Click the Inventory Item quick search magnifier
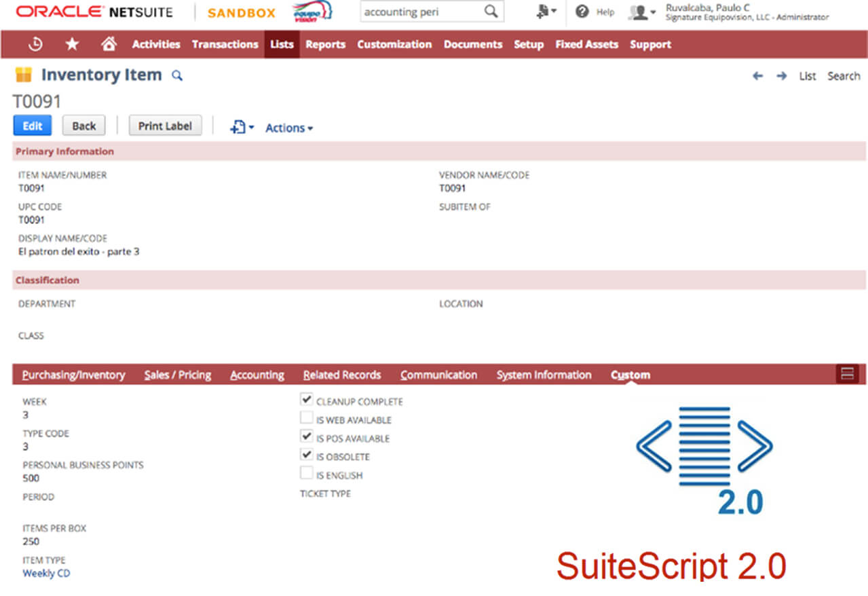This screenshot has width=868, height=596. coord(177,75)
